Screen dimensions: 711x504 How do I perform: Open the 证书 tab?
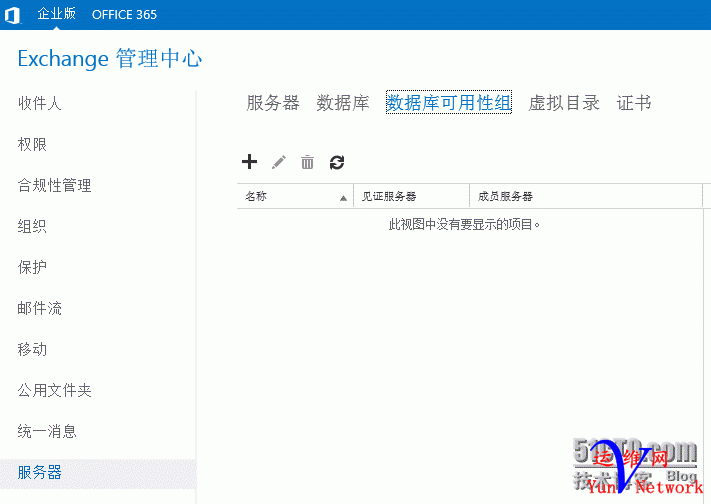click(634, 103)
